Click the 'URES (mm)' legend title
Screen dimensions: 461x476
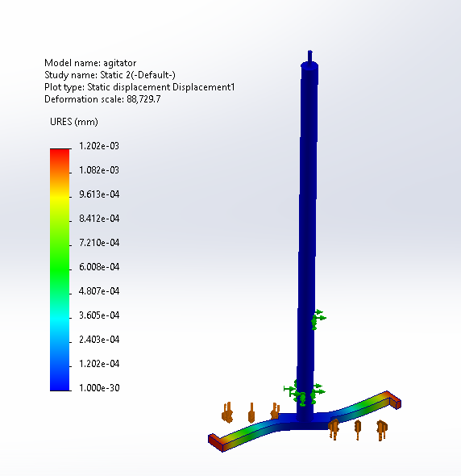[x=74, y=122]
